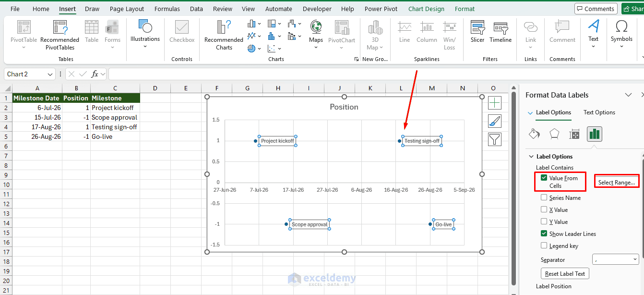Select the Size & Properties icon
Viewport: 644px width, 295px height.
tap(574, 134)
